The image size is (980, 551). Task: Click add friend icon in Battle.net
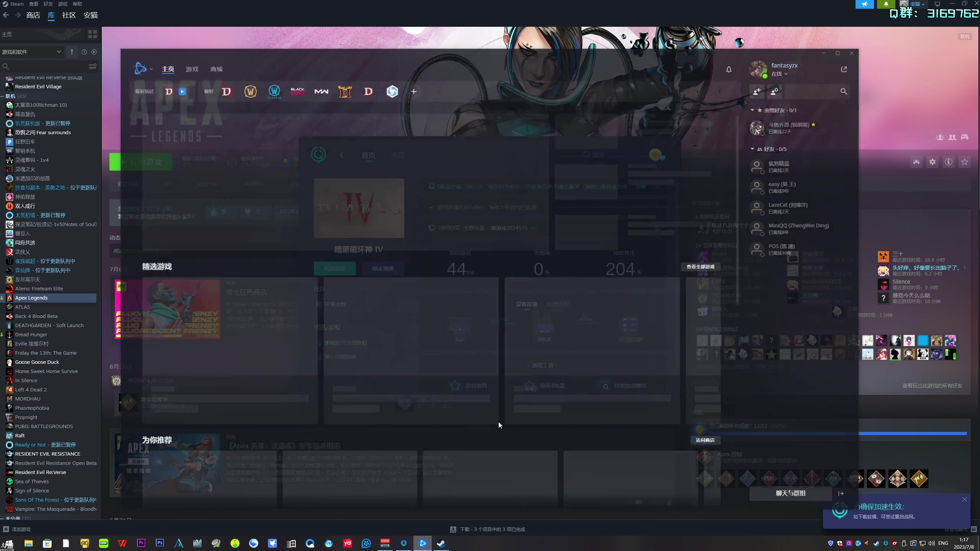(757, 91)
